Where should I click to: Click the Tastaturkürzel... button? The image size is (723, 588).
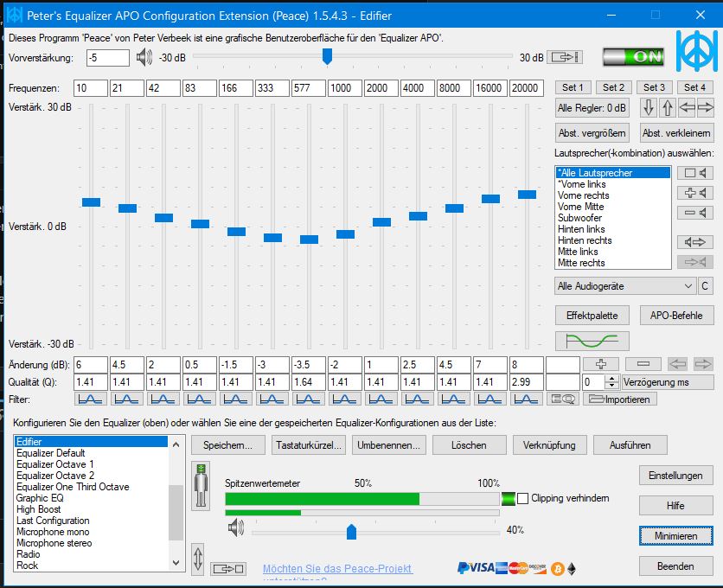pyautogui.click(x=309, y=445)
